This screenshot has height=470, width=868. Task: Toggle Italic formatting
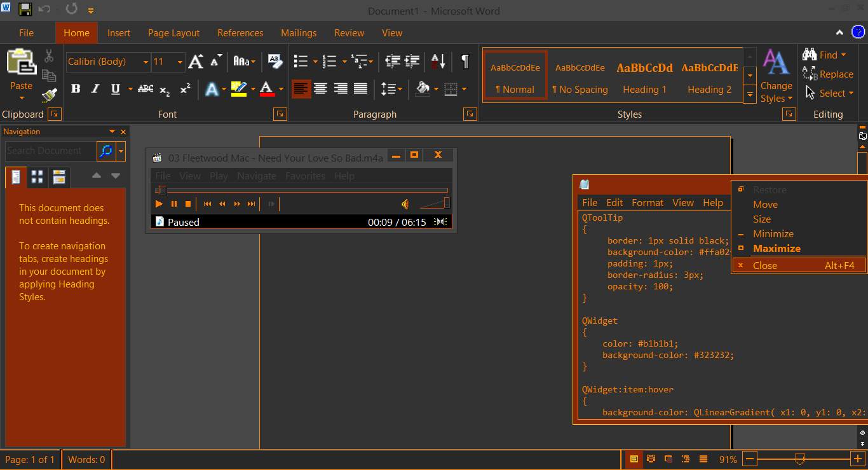95,89
